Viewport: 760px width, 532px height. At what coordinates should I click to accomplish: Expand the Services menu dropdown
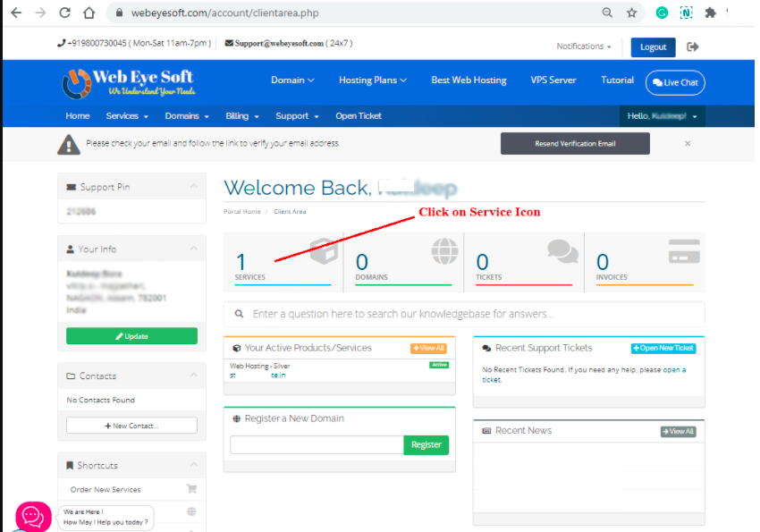click(x=127, y=116)
